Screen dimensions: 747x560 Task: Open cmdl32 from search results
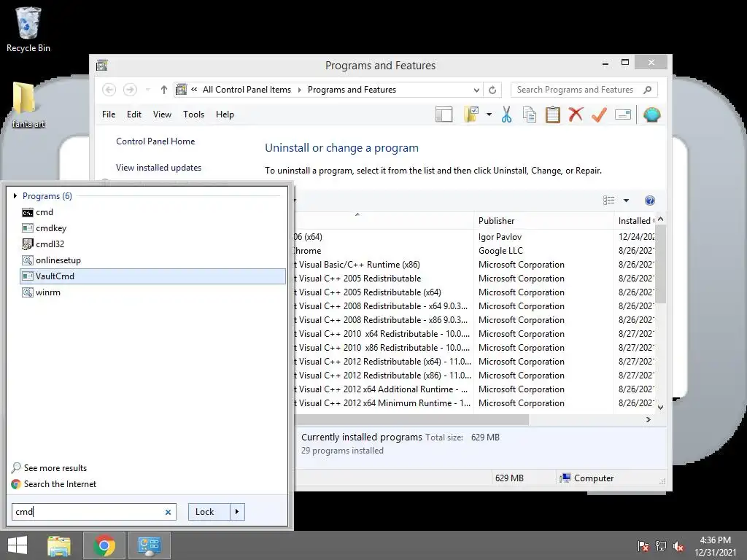pos(152,244)
